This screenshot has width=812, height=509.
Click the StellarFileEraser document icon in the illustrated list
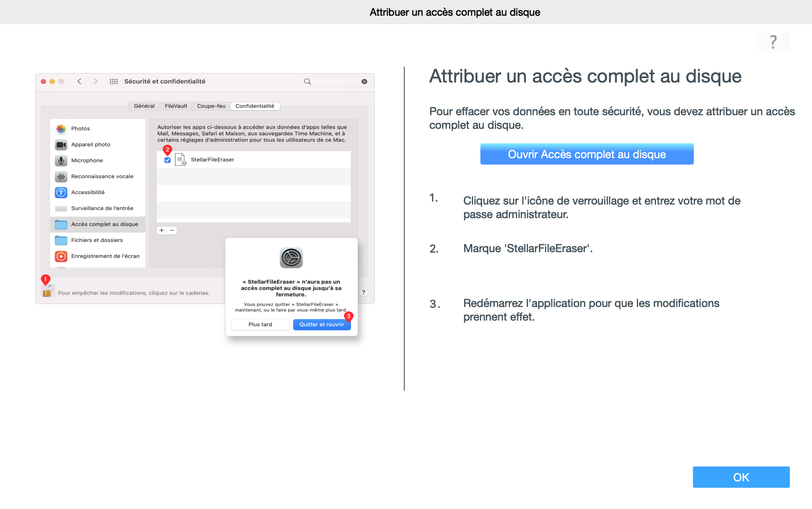(181, 159)
